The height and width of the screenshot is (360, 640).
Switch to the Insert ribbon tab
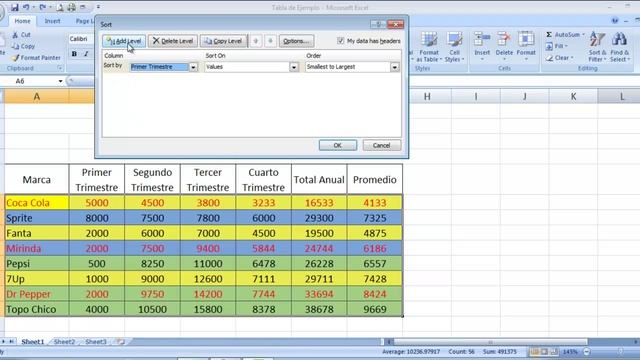[52, 21]
